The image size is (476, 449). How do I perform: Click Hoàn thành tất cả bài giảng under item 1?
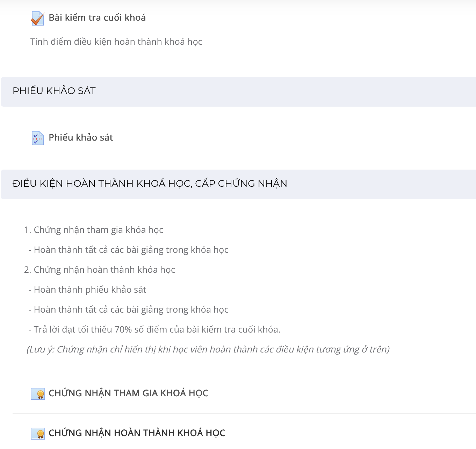(129, 250)
